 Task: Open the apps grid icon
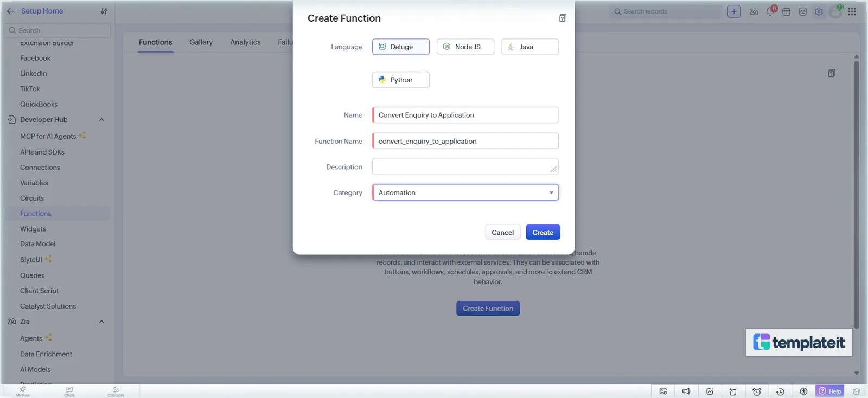tap(852, 11)
